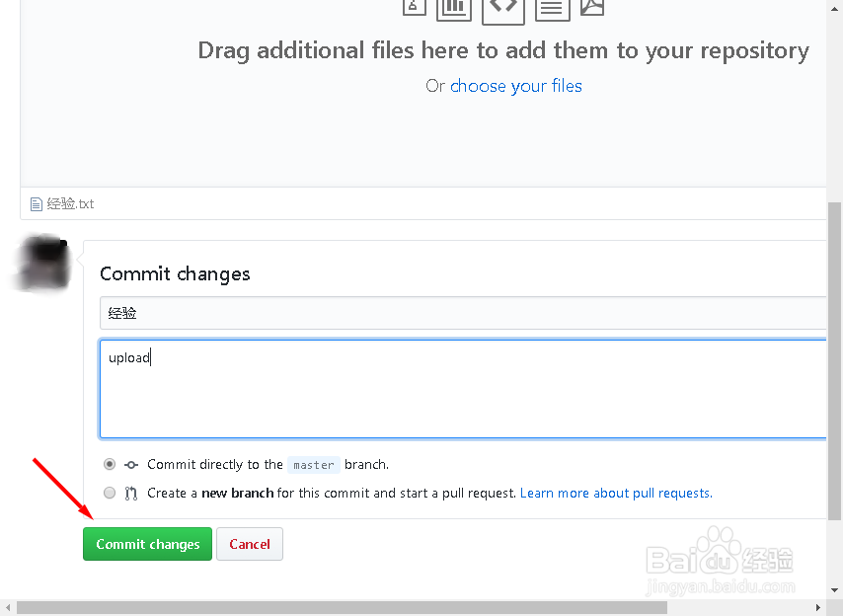Select Commit directly to master radio

(x=110, y=464)
